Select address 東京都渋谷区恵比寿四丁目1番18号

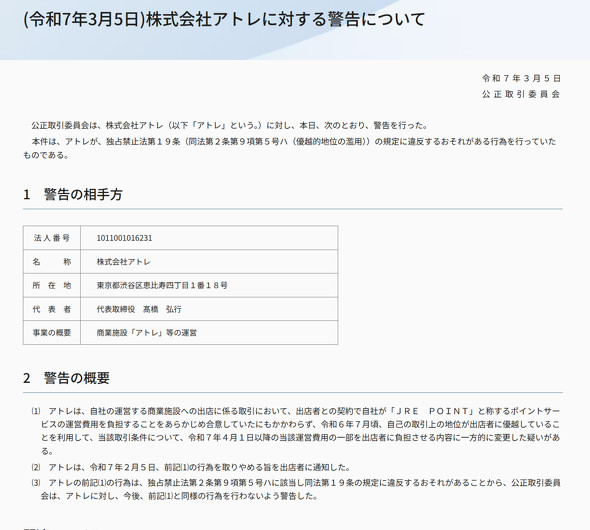pos(162,286)
